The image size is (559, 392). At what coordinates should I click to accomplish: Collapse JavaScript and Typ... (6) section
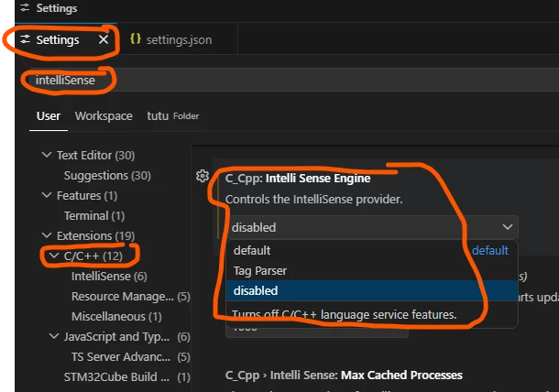point(54,336)
